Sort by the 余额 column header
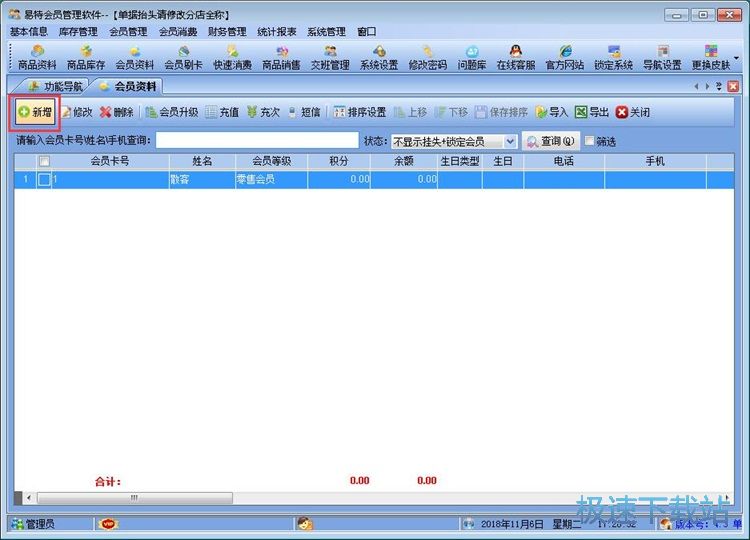750x540 pixels. (x=404, y=161)
